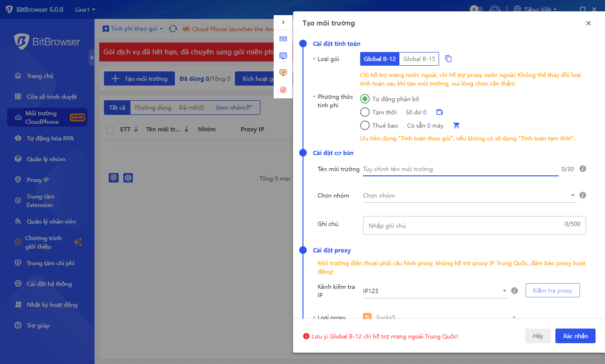Switch to the Thường dùng tab
This screenshot has height=364, width=605.
pos(153,108)
